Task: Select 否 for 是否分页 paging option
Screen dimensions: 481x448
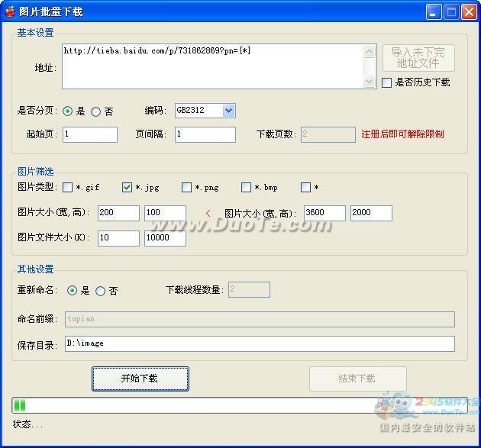Action: tap(95, 111)
